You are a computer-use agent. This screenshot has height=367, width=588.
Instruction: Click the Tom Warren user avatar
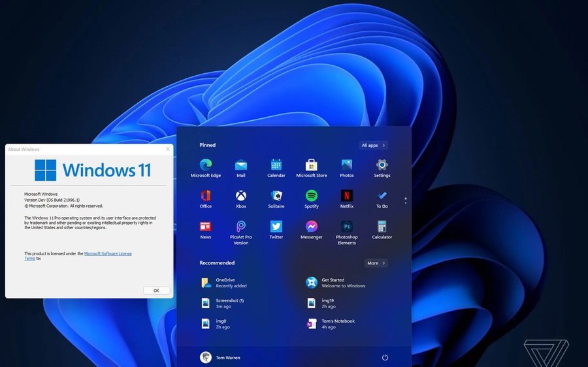point(206,357)
